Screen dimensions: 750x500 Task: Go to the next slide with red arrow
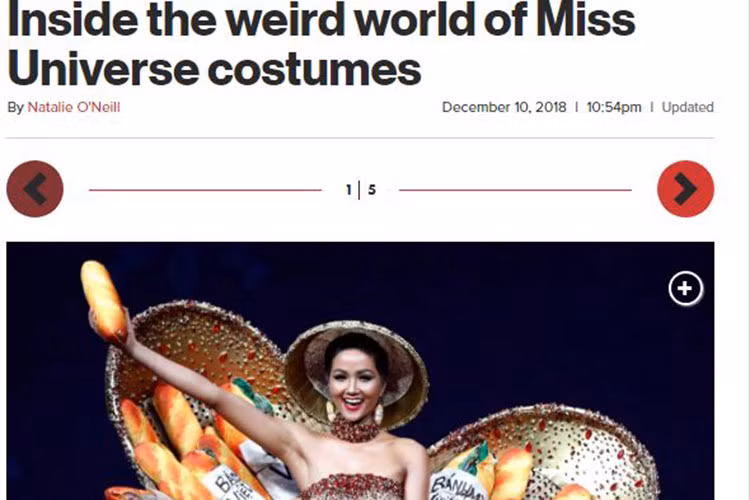(685, 189)
